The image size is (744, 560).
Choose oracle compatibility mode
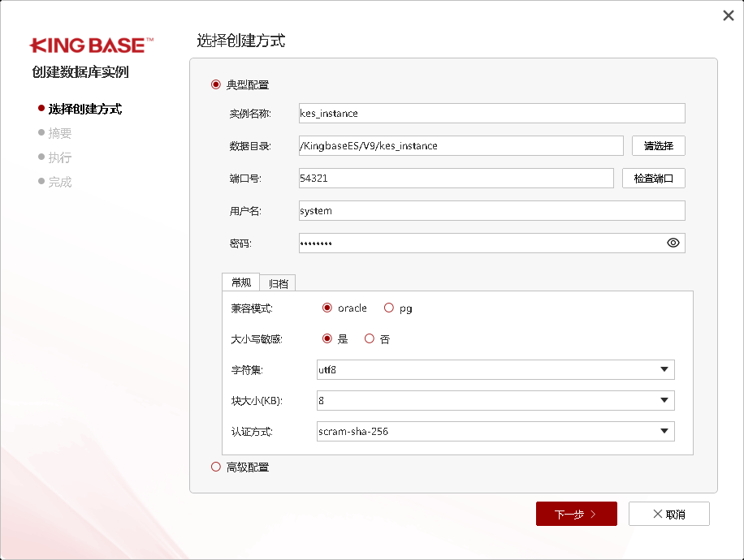pyautogui.click(x=327, y=308)
